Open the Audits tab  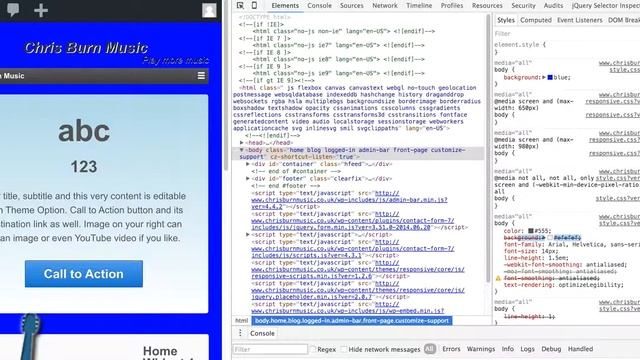coord(553,5)
